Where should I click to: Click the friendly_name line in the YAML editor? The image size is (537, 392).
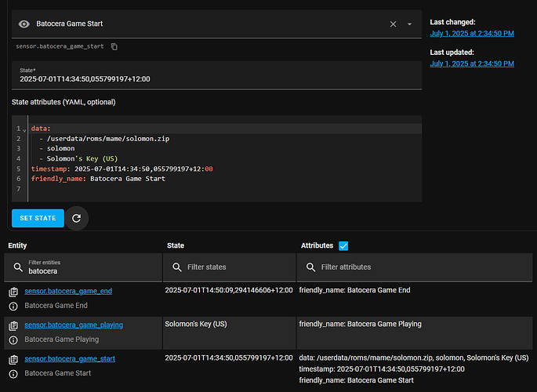[x=98, y=179]
